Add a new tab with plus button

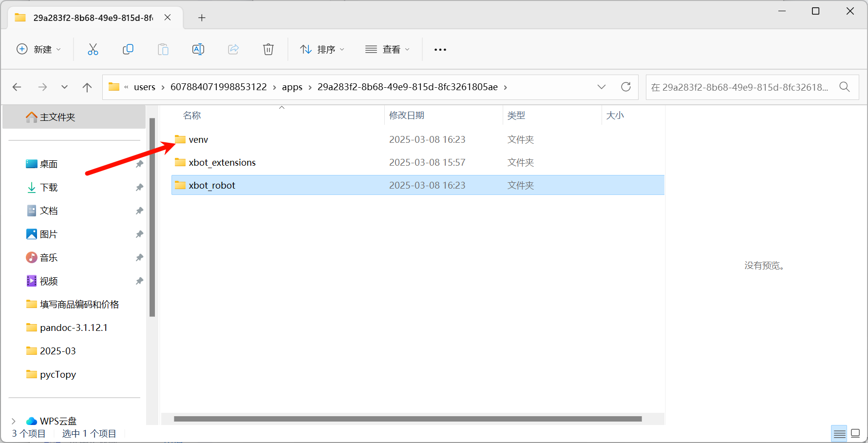pyautogui.click(x=202, y=18)
